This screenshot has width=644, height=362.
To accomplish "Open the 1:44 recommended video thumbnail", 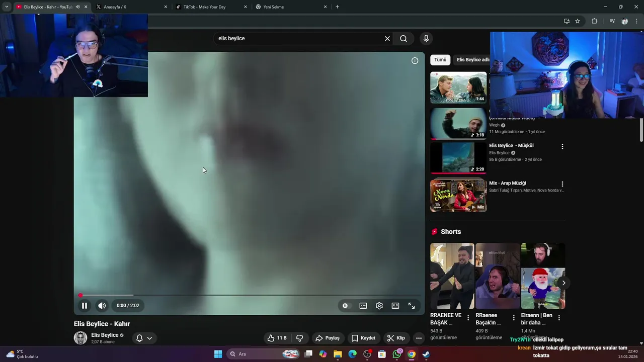I will (x=458, y=87).
